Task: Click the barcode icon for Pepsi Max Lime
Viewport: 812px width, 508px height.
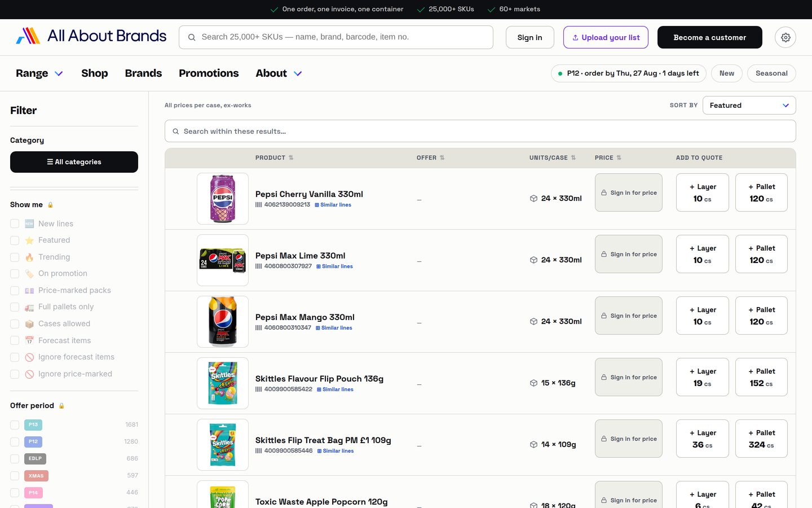Action: tap(259, 266)
